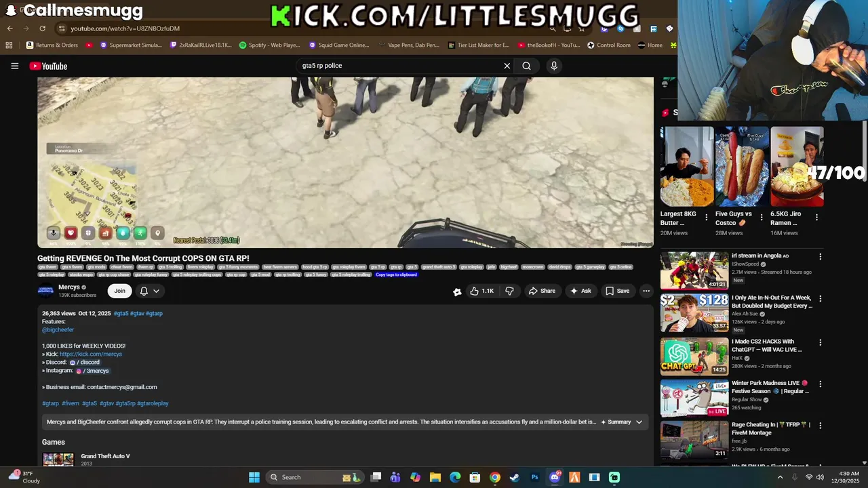Join the Mercys channel membership
The width and height of the screenshot is (868, 488).
119,291
